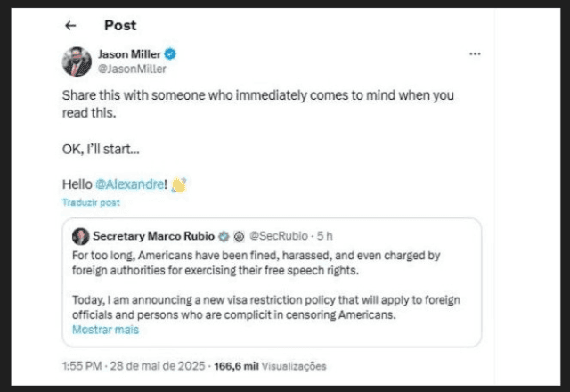Click Jason Miller's profile avatar

coord(77,61)
